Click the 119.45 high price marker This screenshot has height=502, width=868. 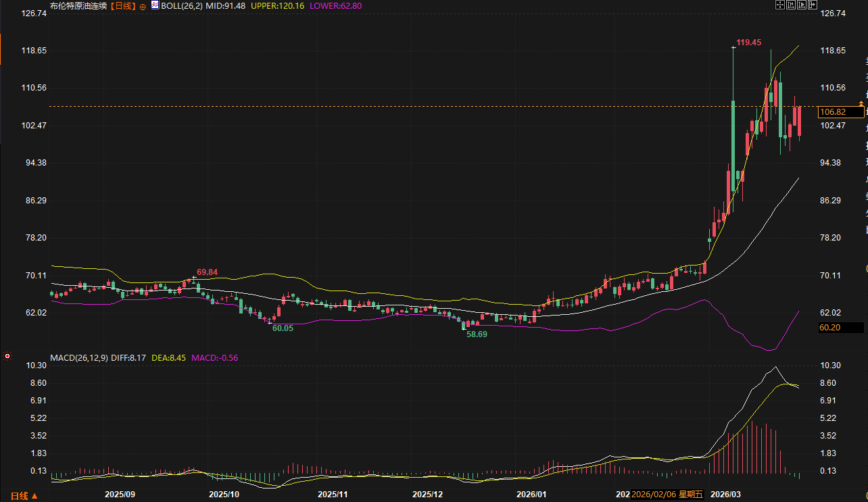[x=748, y=42]
